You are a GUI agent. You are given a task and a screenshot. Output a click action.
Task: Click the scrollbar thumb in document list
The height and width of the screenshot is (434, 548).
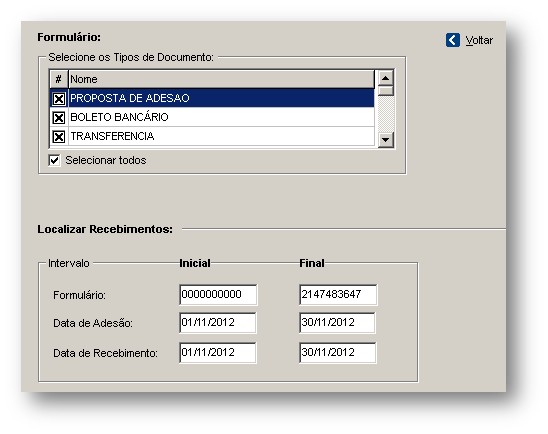(385, 91)
